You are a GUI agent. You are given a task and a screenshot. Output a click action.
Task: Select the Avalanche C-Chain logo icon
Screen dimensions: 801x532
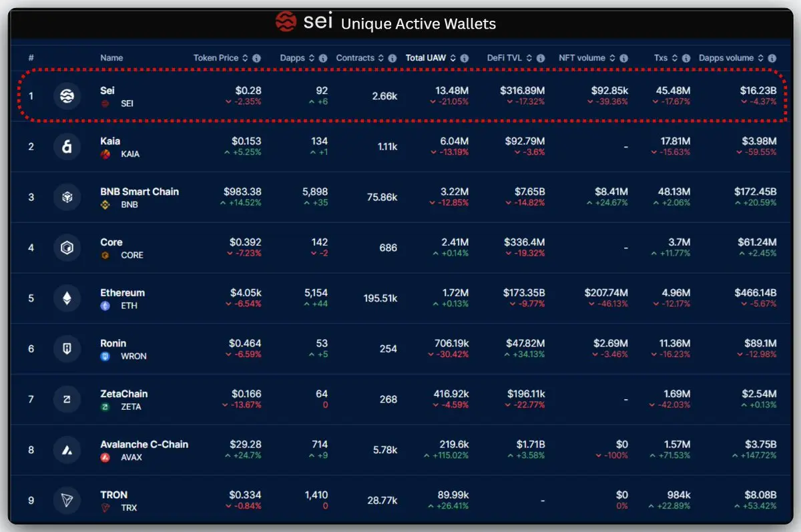point(67,450)
